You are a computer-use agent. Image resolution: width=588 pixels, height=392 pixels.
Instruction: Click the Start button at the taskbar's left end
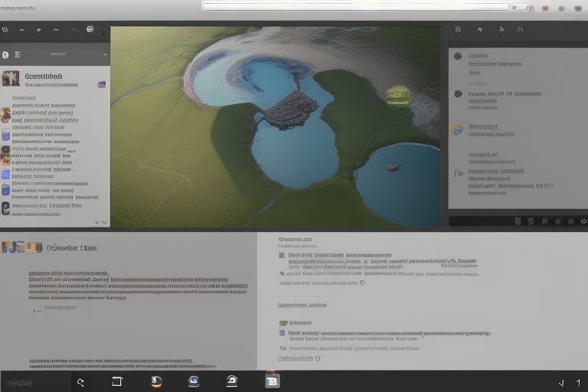(x=18, y=381)
